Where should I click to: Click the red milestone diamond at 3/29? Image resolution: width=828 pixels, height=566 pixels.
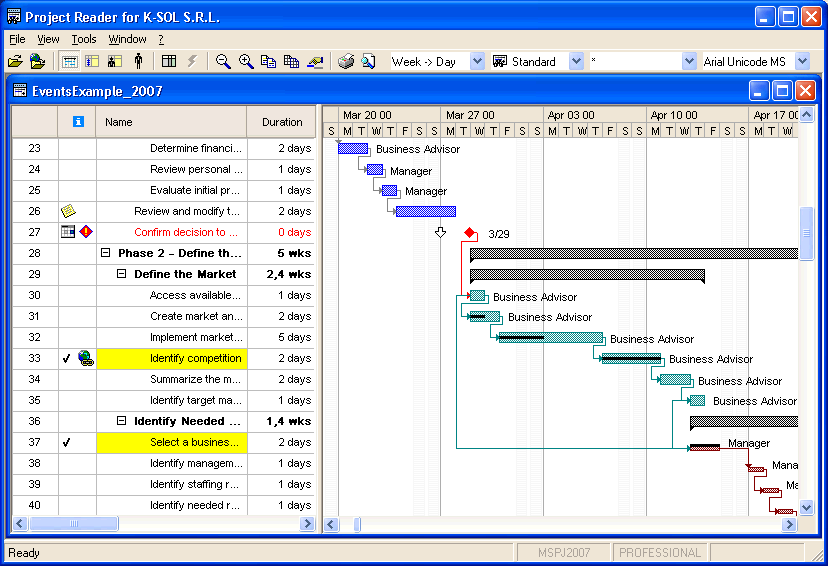tap(470, 233)
